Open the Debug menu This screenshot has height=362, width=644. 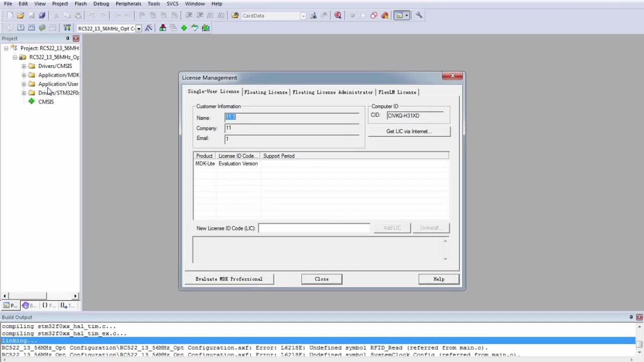101,4
